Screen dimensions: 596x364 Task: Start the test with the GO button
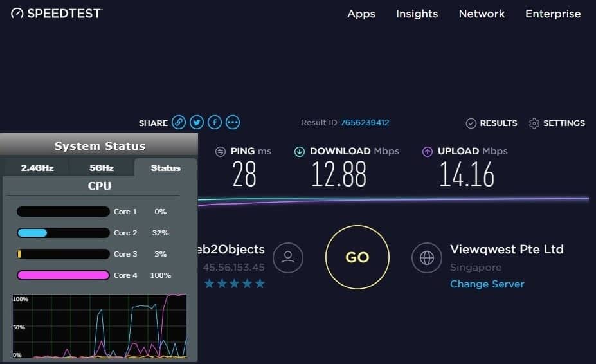[x=357, y=257]
